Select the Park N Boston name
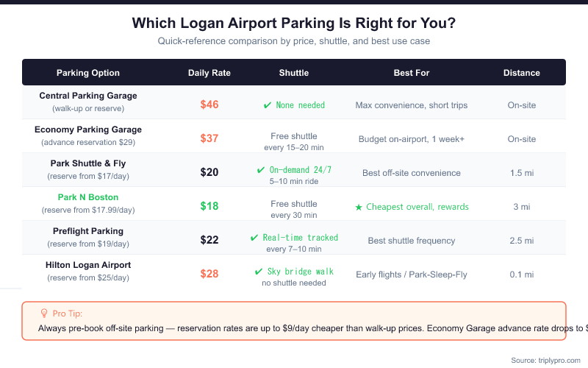 pos(88,197)
